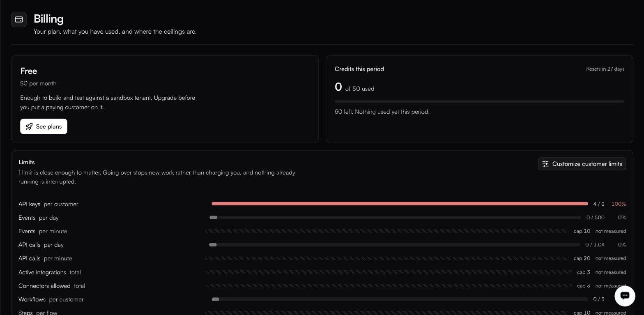Click the 'Steps per flow' row label
The width and height of the screenshot is (644, 315).
point(38,313)
